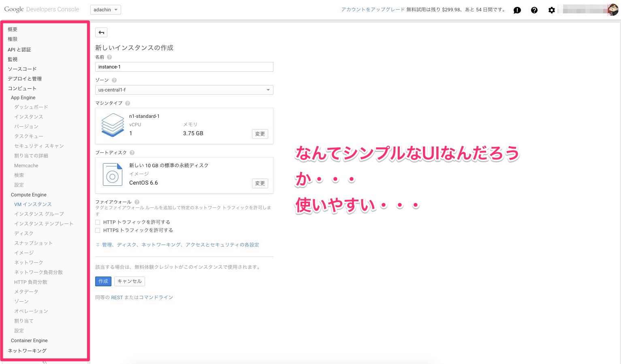Screen dimensions: 621x364
Task: Open the adachin project dropdown
Action: [105, 10]
